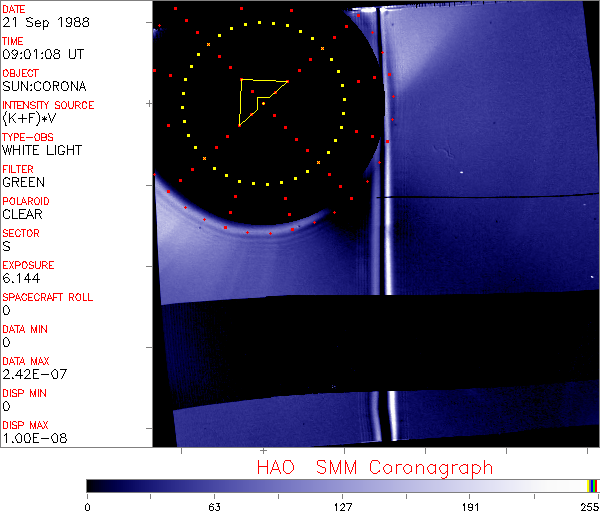Image resolution: width=600 pixels, height=512 pixels.
Task: Click the CLEAR polaroid value
Action: pyautogui.click(x=22, y=215)
